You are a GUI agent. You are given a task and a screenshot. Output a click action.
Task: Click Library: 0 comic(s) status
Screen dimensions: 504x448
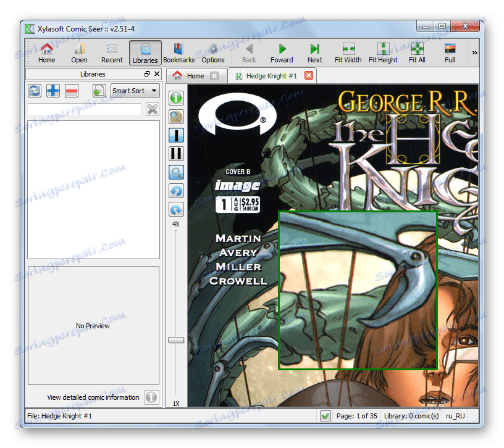(411, 416)
